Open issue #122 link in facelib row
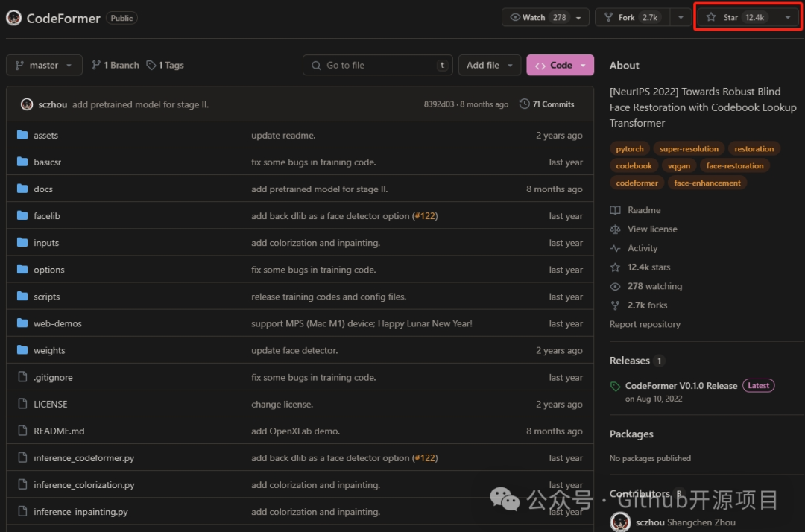This screenshot has height=532, width=805. coord(425,216)
